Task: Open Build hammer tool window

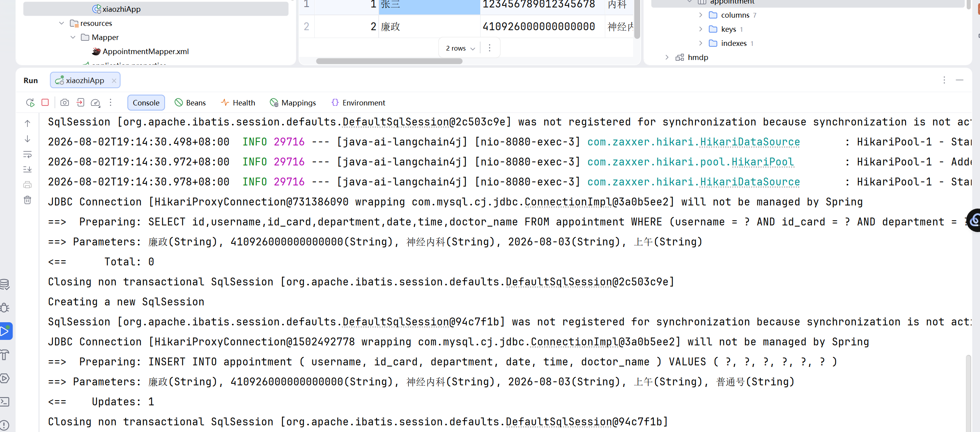Action: pos(5,355)
